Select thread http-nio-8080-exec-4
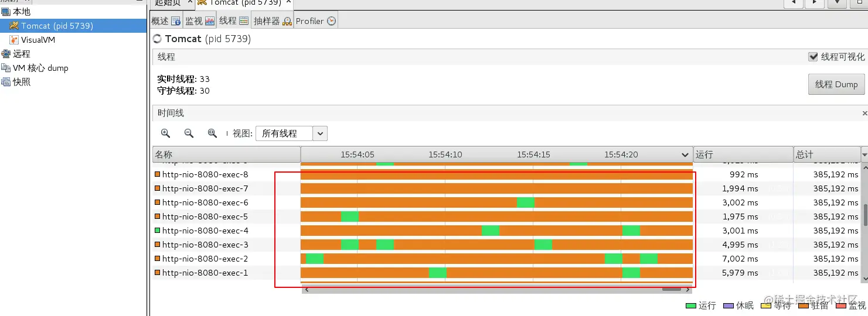The image size is (868, 316). point(205,231)
